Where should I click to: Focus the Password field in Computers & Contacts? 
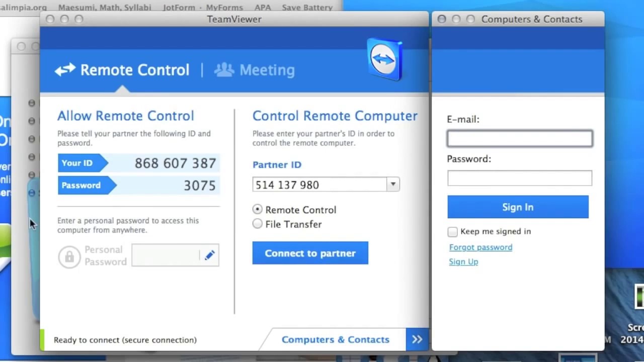click(x=520, y=178)
